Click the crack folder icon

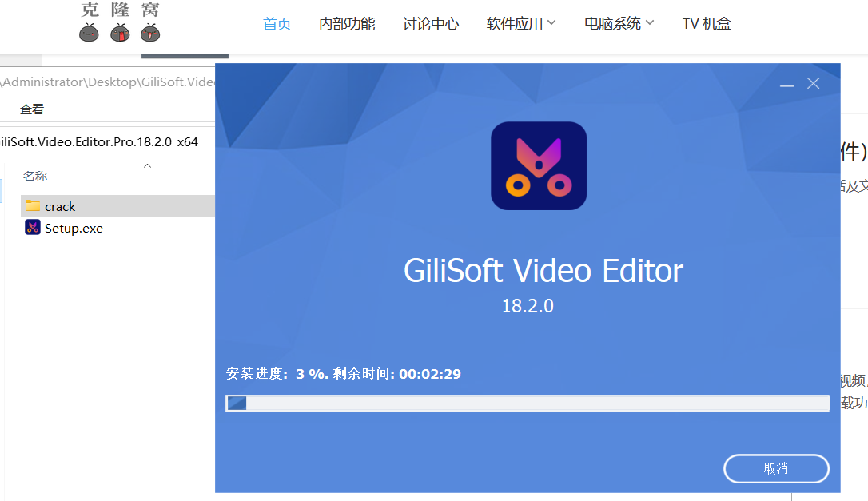[33, 206]
